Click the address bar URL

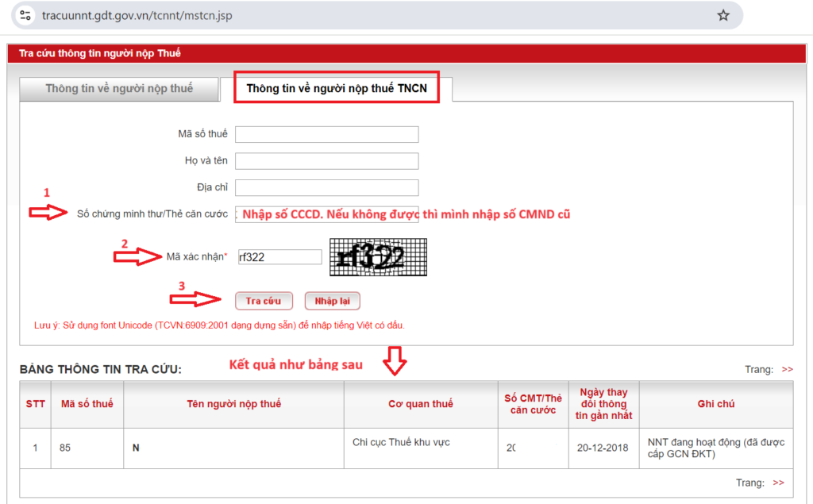[137, 16]
